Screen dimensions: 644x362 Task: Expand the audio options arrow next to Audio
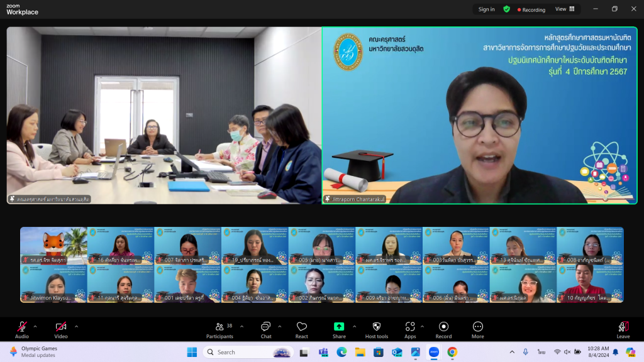pos(35,326)
